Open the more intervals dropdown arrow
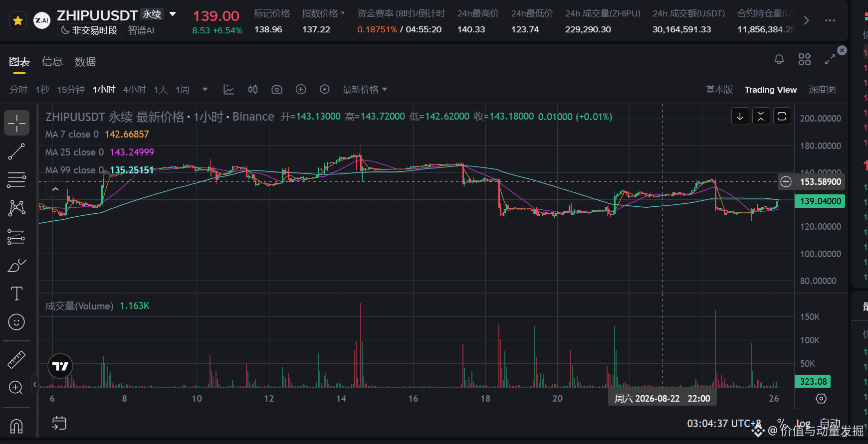 click(205, 90)
